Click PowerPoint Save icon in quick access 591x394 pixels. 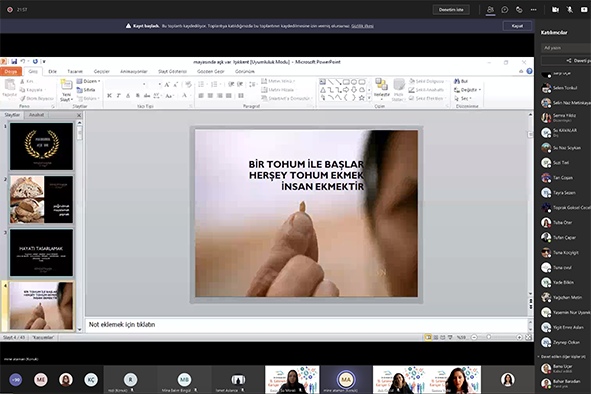tap(14, 61)
